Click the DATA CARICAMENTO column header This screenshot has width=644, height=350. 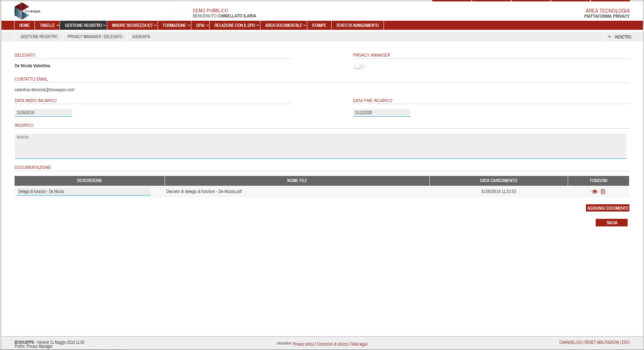499,181
